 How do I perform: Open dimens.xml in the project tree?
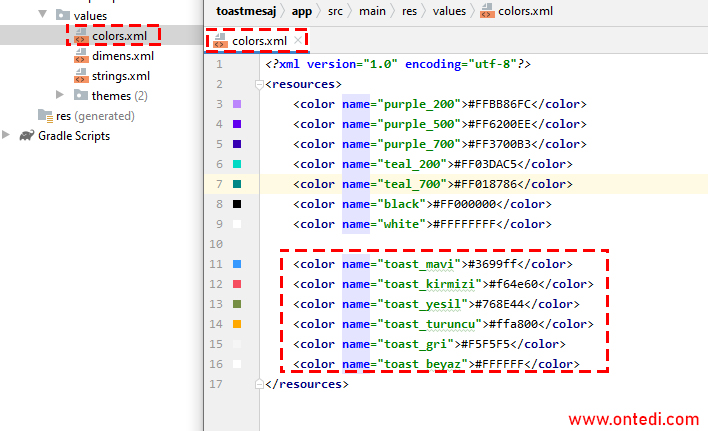pyautogui.click(x=123, y=56)
